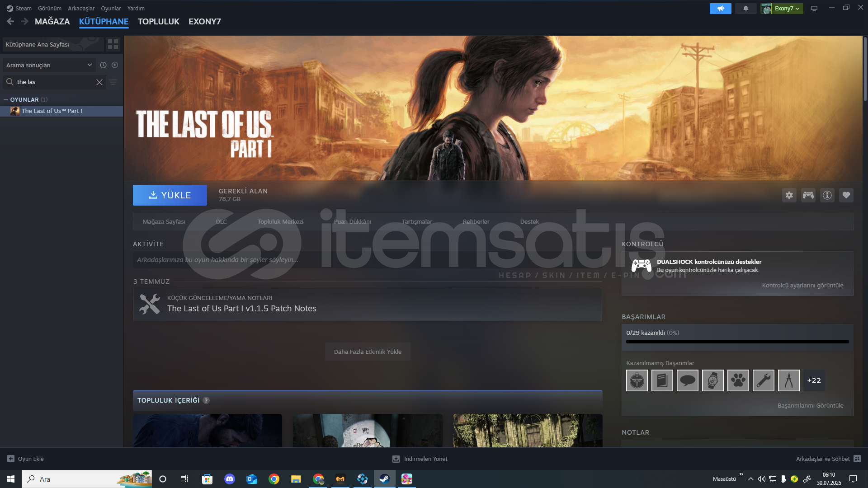Click the library page vertical scrollbar
868x488 pixels.
(x=865, y=69)
